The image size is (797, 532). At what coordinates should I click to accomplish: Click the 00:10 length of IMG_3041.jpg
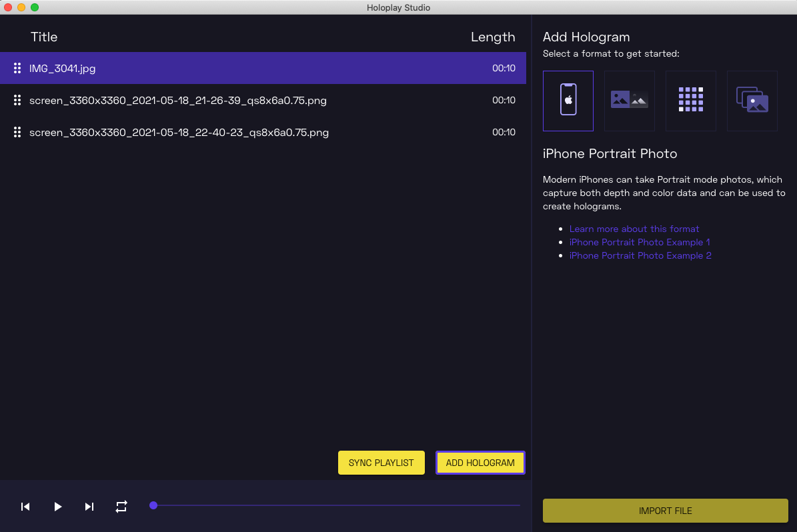click(x=504, y=68)
